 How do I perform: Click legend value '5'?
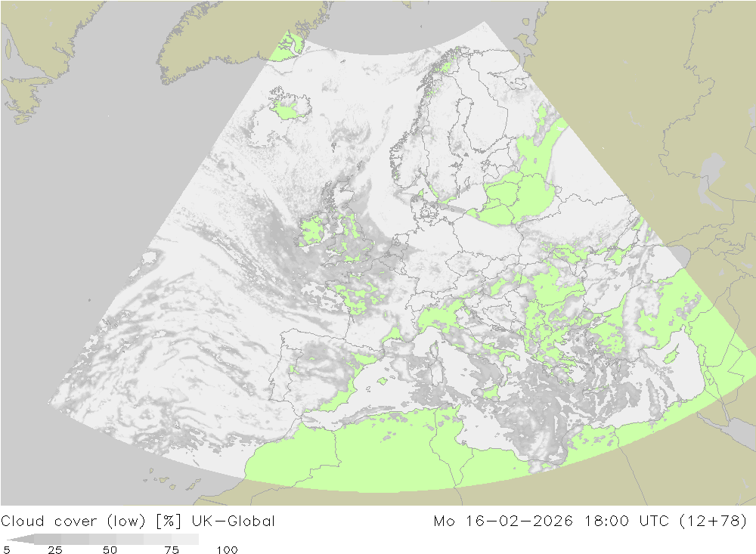pyautogui.click(x=6, y=549)
